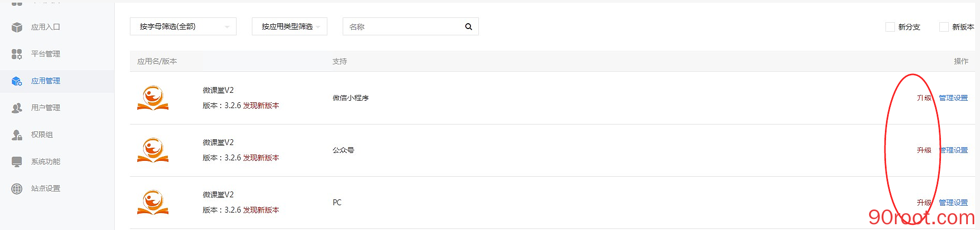
Task: Click 管理设置 for the 微信小程序 app
Action: [953, 98]
